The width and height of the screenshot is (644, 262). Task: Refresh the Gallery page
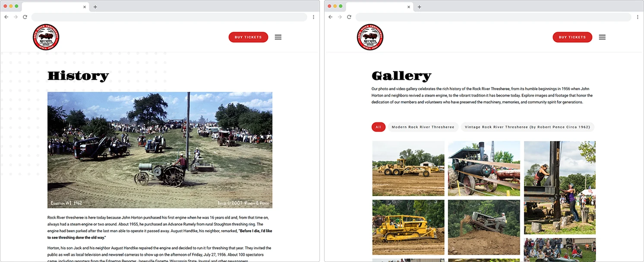click(x=349, y=17)
